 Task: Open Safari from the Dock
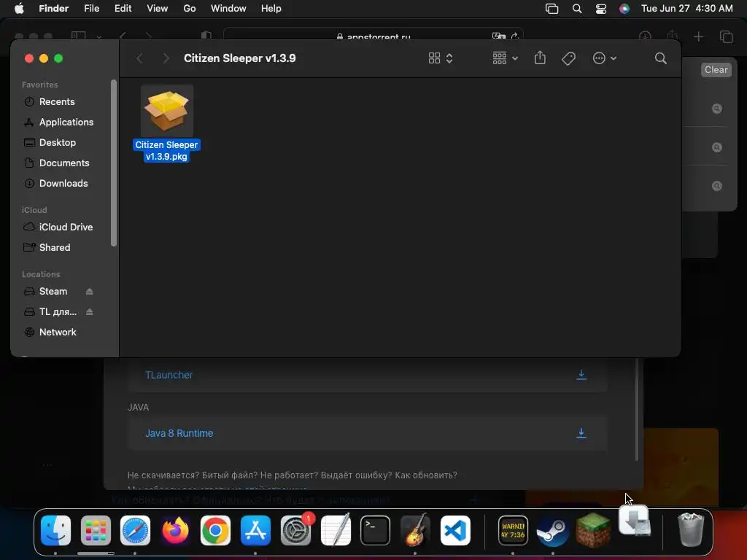(135, 531)
